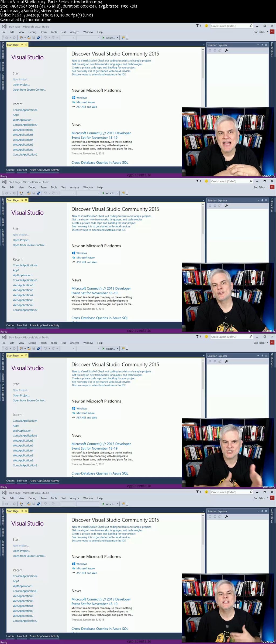Click Save All icon in 00:01:32 frame
Viewport: 276px width, 644px height.
point(39,193)
